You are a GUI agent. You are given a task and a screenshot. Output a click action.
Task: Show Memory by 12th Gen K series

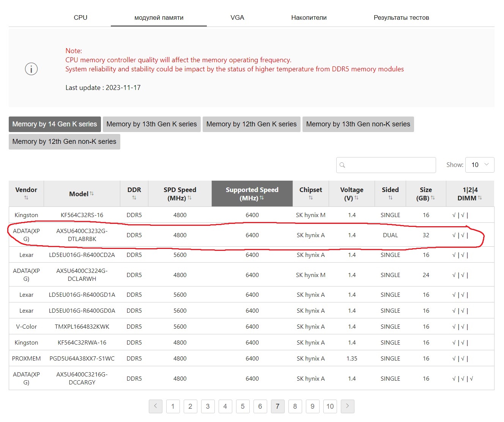(x=252, y=124)
